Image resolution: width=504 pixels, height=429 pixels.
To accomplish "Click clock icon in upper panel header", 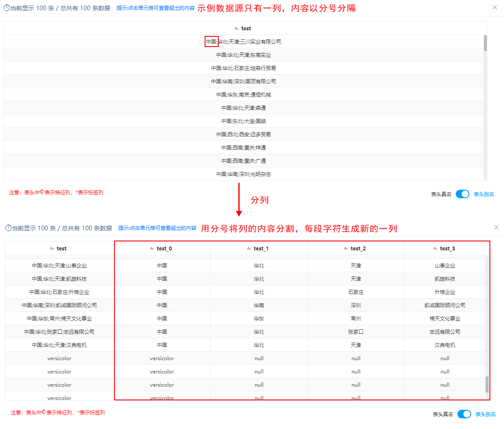I will [x=6, y=8].
